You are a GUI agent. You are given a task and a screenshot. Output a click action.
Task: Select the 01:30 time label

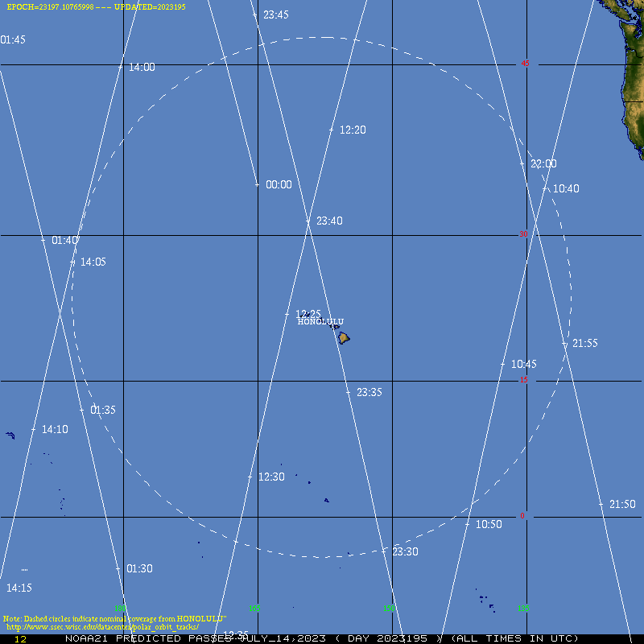[x=139, y=568]
